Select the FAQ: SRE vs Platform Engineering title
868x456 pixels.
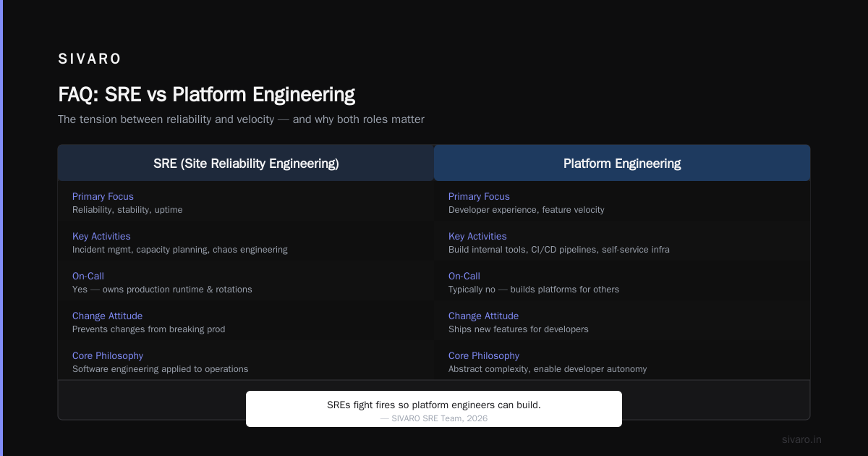[206, 94]
